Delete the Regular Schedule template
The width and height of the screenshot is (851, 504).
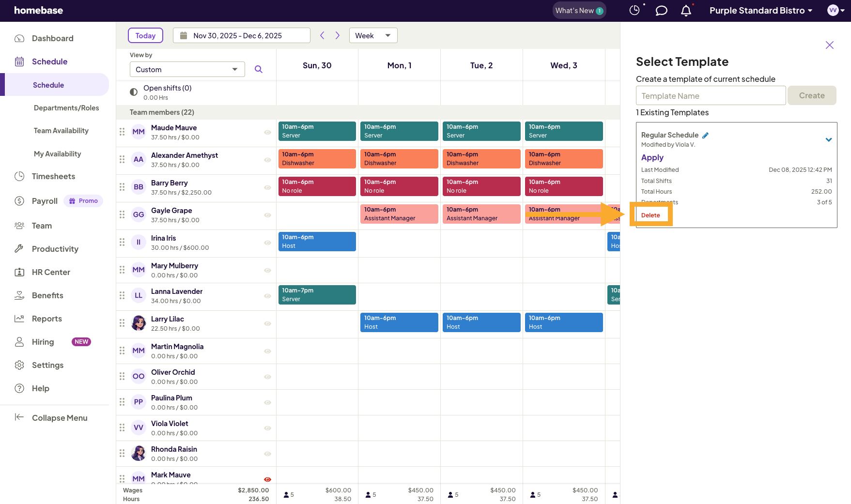(x=650, y=215)
